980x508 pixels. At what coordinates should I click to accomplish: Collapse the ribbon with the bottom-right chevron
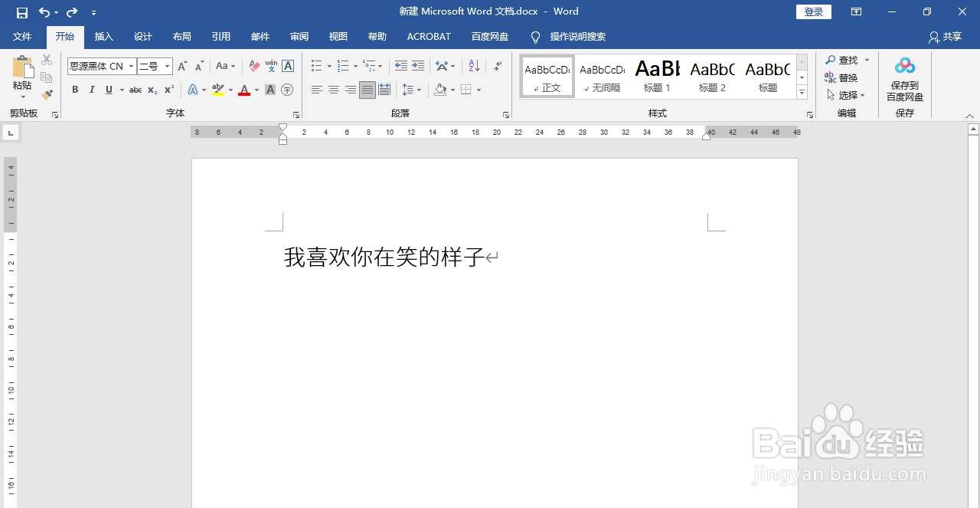pos(970,116)
